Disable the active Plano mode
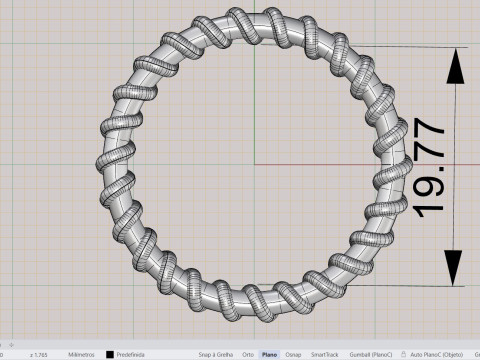480x360 pixels. (269, 355)
